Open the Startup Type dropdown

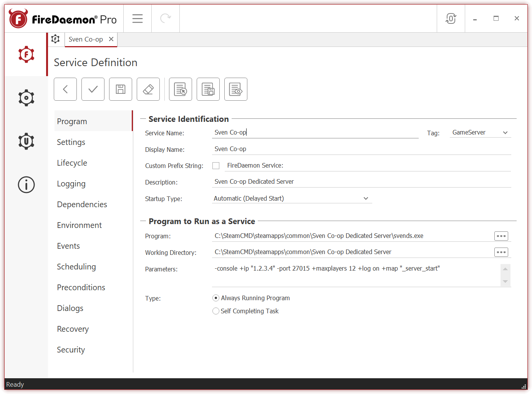coord(292,198)
